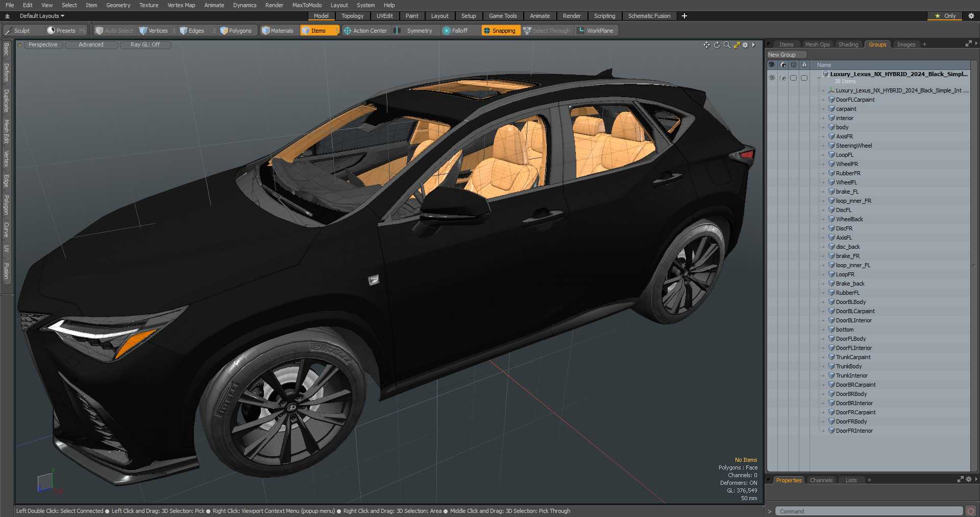
Task: Toggle Snapping mode
Action: tap(500, 31)
